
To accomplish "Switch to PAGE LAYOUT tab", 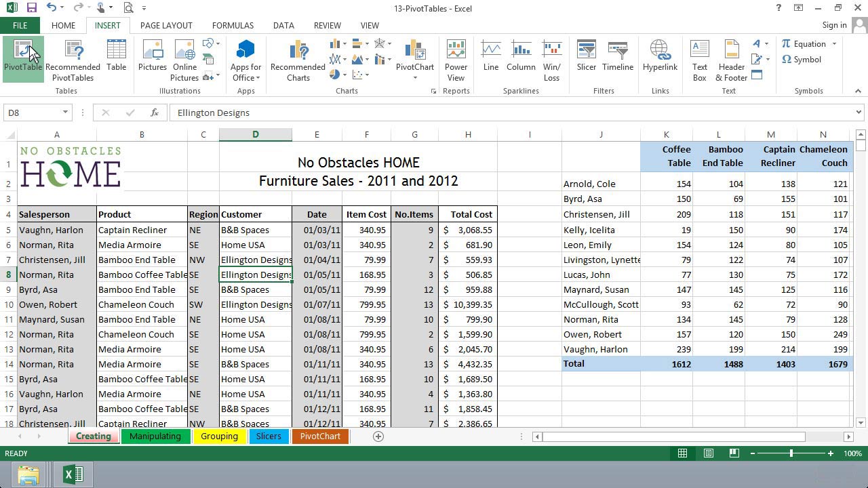I will coord(166,25).
